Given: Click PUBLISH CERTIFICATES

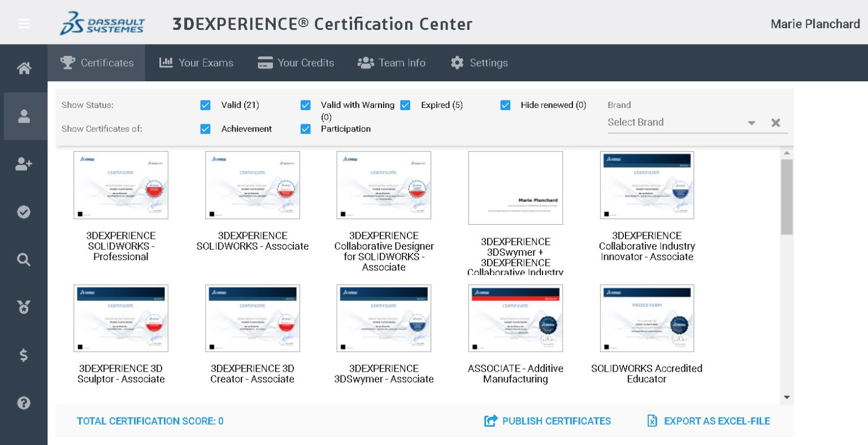Looking at the screenshot, I should pyautogui.click(x=546, y=421).
